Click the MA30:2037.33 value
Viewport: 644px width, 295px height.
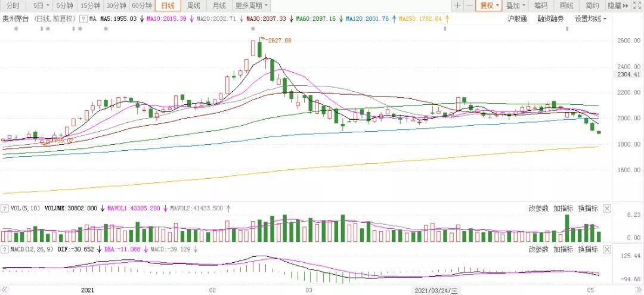[x=266, y=19]
